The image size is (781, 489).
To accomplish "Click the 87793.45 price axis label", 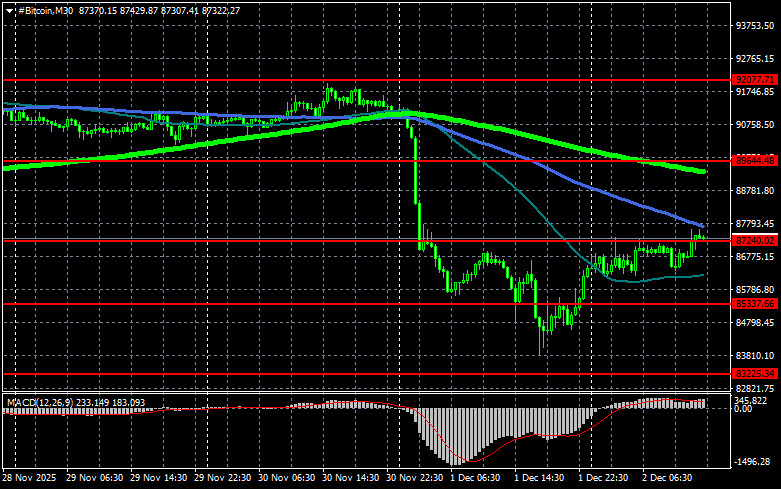I will (755, 224).
